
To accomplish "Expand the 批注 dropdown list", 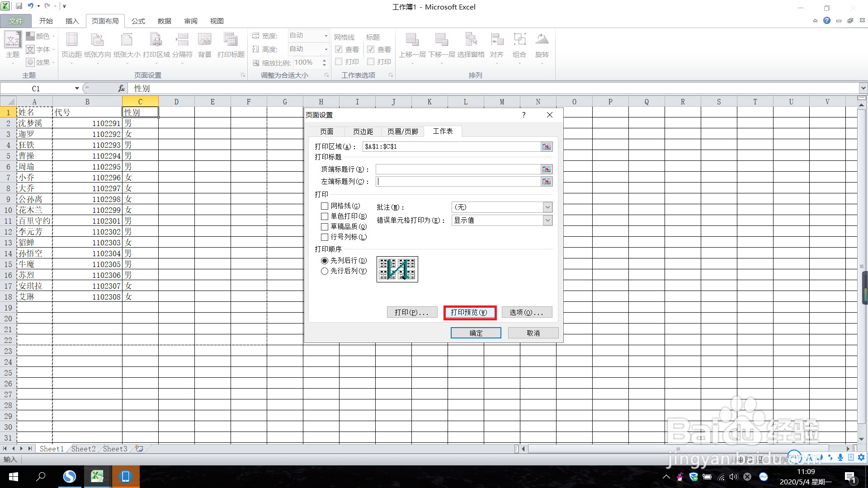I will tap(547, 207).
